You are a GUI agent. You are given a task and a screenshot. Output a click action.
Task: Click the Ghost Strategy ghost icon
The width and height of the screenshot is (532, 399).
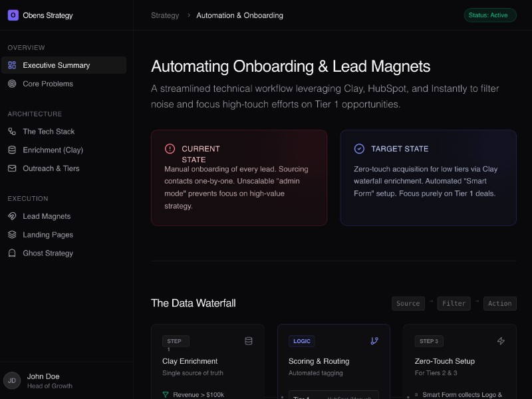click(x=13, y=253)
